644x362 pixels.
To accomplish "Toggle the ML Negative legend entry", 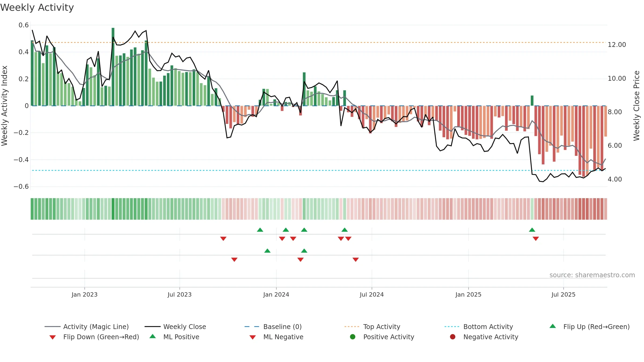I will [x=276, y=337].
